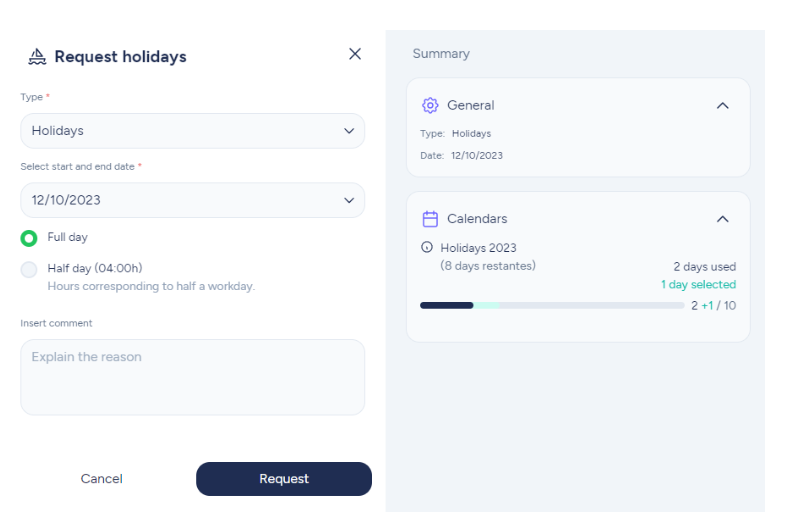Viewport: 788px width, 518px height.
Task: Open the Type dropdown showing Holidays
Action: click(192, 131)
